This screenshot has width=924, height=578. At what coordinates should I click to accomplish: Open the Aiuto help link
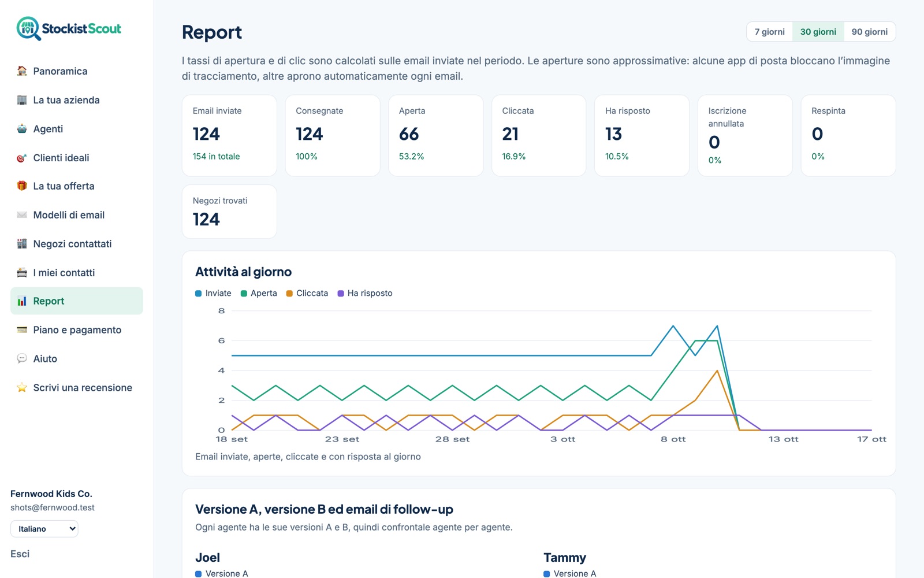(77, 359)
